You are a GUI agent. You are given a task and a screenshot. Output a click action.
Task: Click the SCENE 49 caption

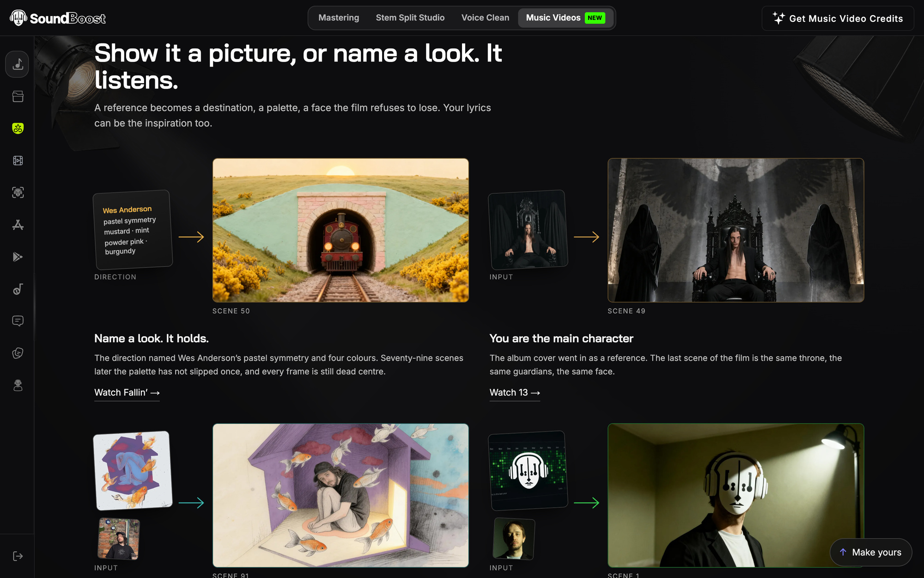coord(626,311)
